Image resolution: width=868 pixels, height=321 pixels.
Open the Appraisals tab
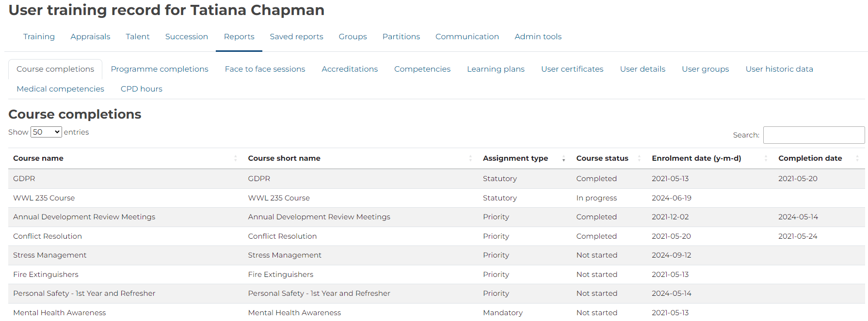[x=90, y=37]
